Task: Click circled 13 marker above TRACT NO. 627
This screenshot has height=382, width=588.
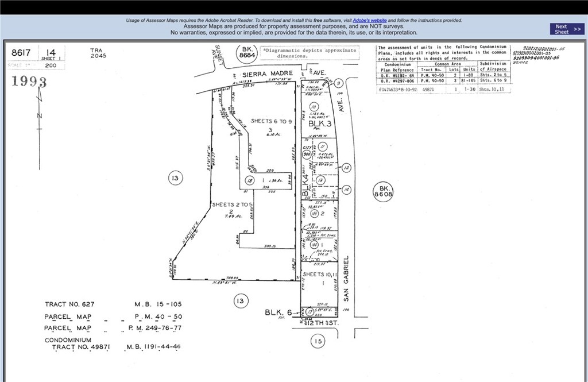Action: (241, 300)
